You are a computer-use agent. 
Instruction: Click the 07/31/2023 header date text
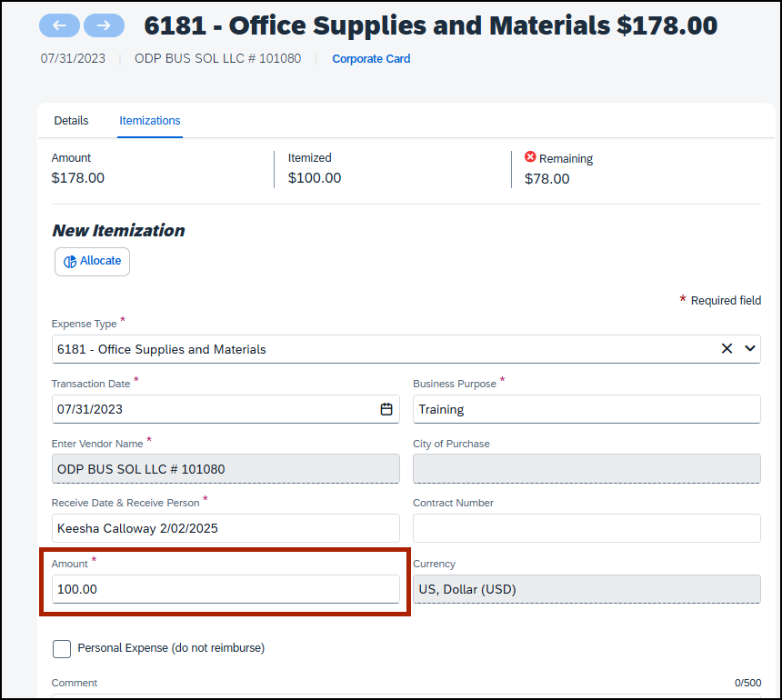73,58
